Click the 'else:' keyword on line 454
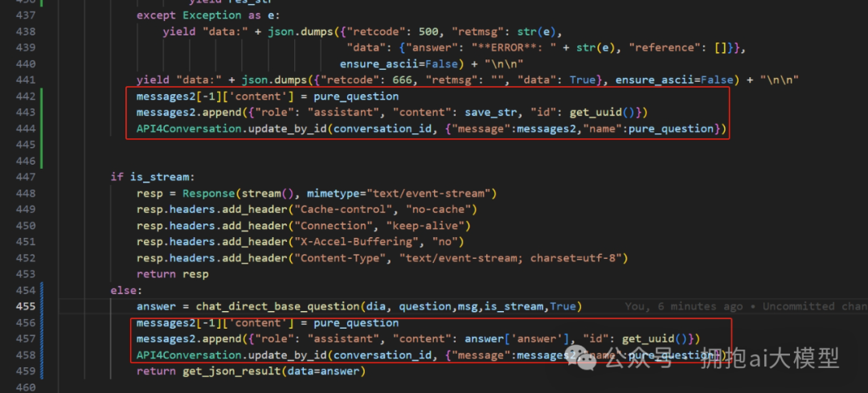The height and width of the screenshot is (393, 868). (x=126, y=290)
